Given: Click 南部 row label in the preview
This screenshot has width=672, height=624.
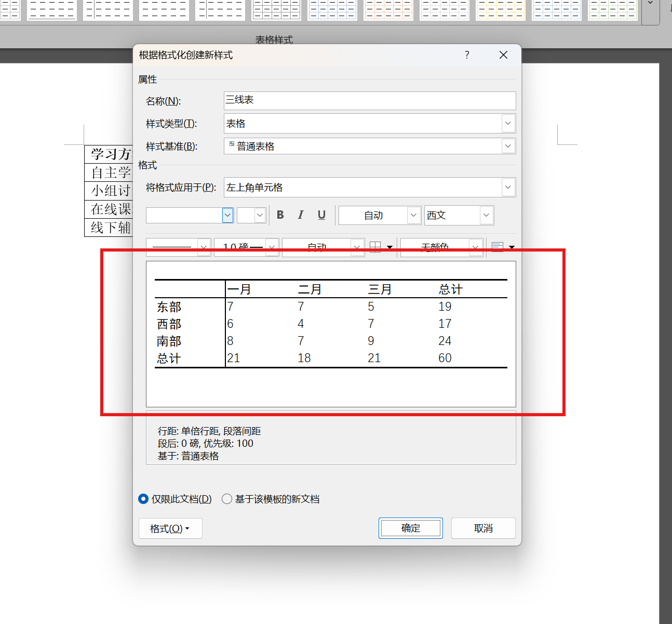Looking at the screenshot, I should (x=169, y=341).
